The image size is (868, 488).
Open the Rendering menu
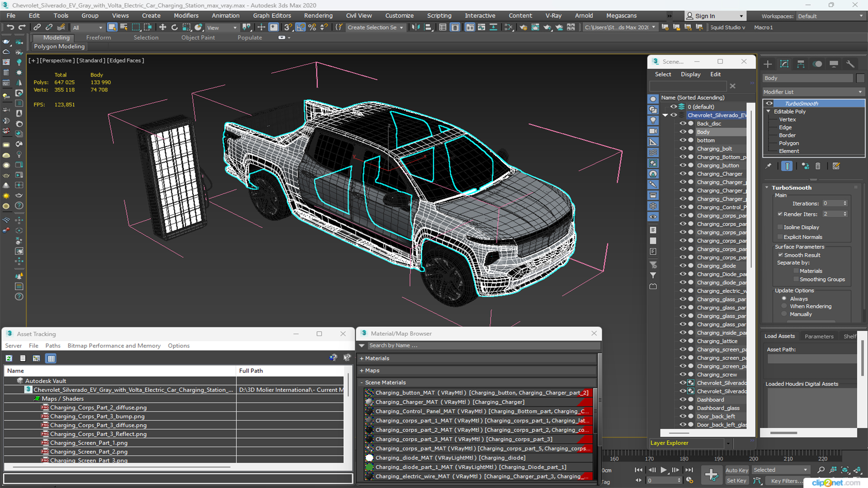click(x=318, y=16)
